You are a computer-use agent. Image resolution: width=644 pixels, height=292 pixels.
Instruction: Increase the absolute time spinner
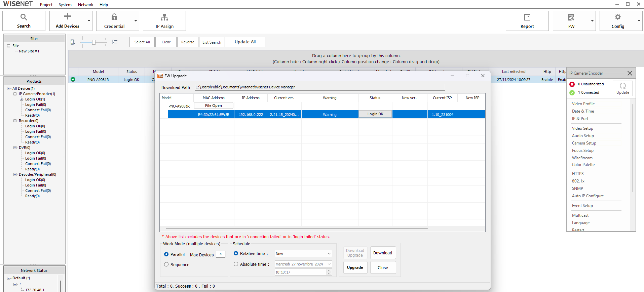click(329, 270)
